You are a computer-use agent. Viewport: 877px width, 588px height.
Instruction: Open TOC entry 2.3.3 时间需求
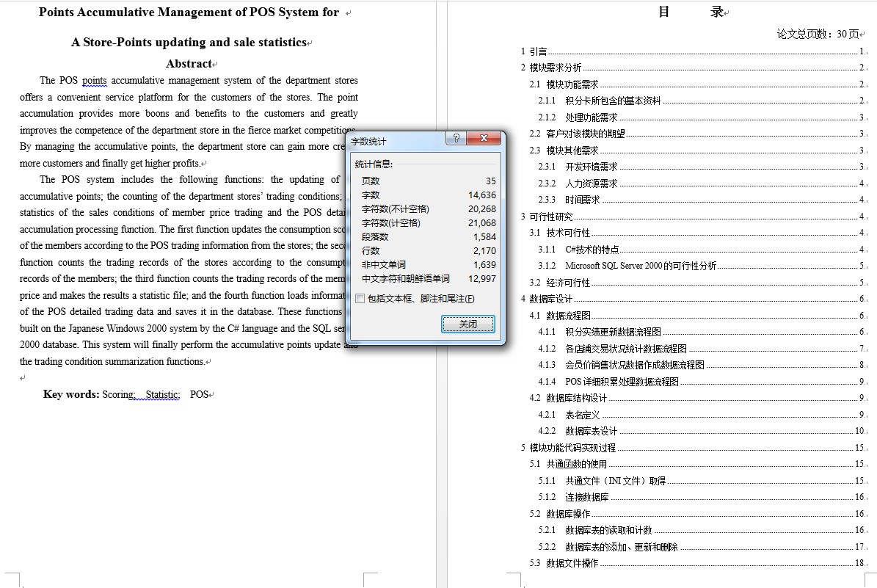[x=702, y=200]
